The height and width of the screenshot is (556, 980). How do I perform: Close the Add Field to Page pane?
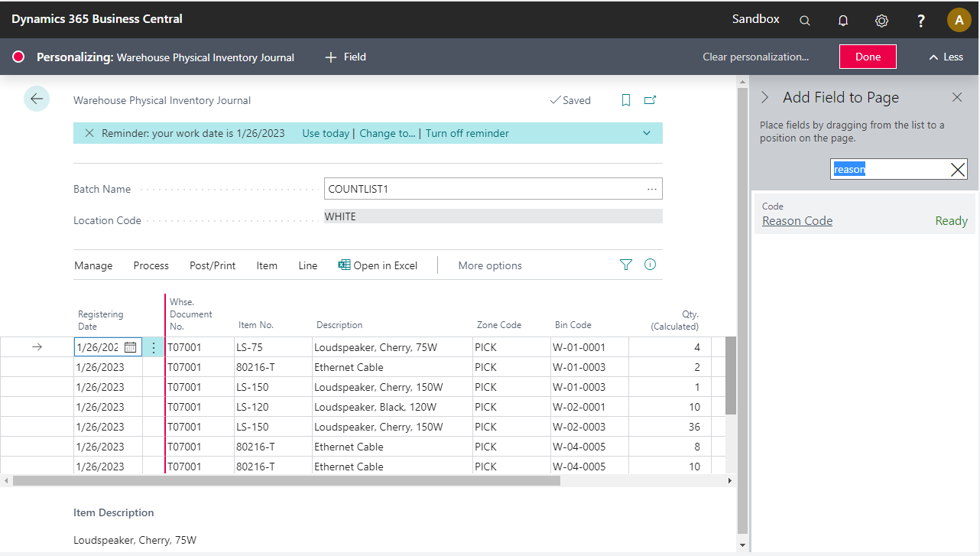pos(957,97)
